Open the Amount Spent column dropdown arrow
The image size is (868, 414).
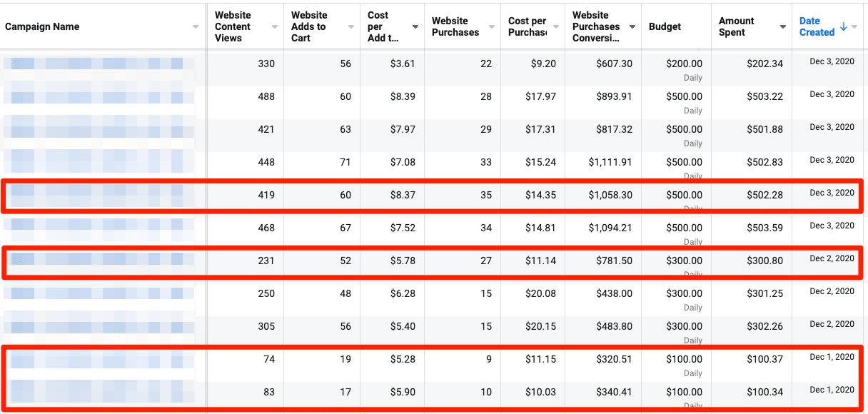[782, 27]
